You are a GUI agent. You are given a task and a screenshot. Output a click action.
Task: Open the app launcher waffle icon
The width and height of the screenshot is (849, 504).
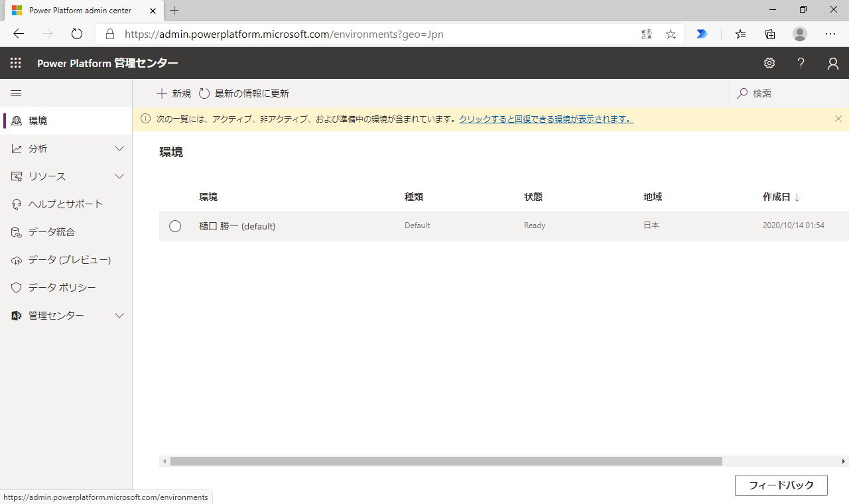16,63
